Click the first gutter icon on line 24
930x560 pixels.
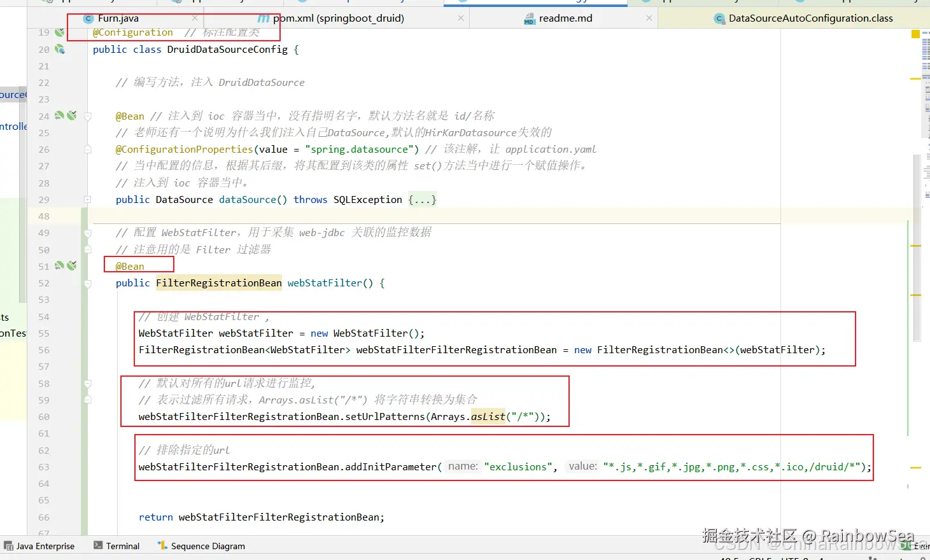point(59,115)
